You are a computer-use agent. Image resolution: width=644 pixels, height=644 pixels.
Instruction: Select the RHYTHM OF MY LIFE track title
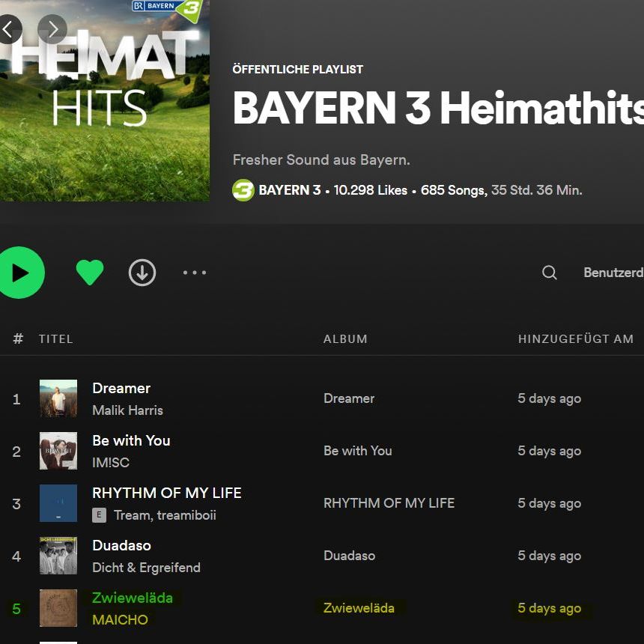click(x=167, y=493)
